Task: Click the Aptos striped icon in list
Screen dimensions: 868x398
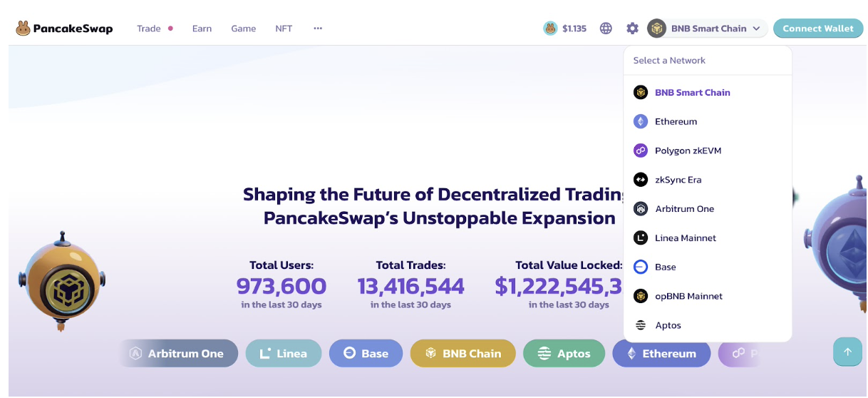Action: point(641,326)
